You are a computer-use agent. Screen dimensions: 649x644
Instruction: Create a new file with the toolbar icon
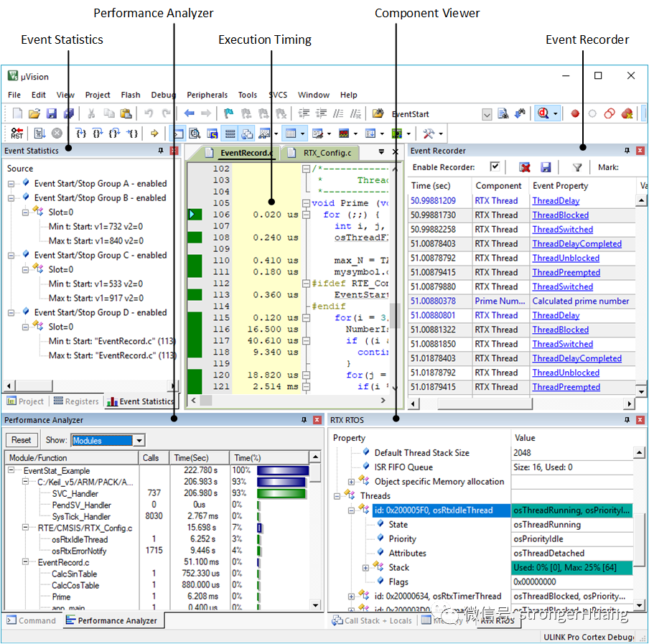(x=17, y=113)
